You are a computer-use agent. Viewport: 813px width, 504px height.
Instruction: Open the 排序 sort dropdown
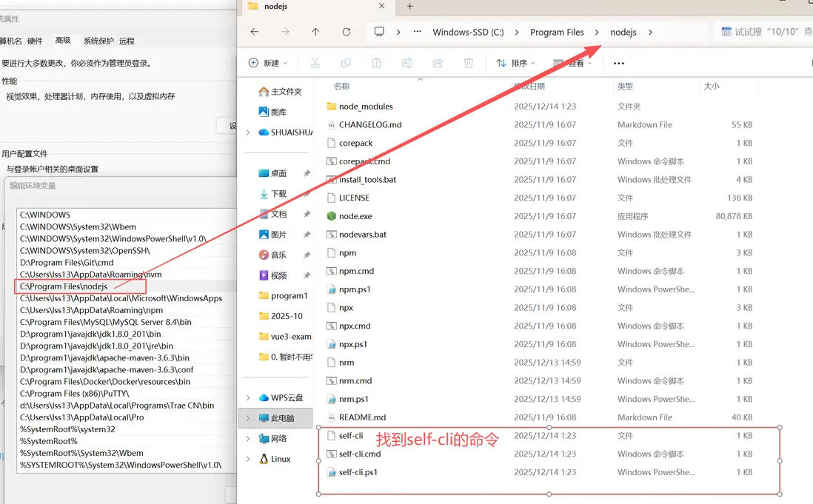pyautogui.click(x=515, y=63)
